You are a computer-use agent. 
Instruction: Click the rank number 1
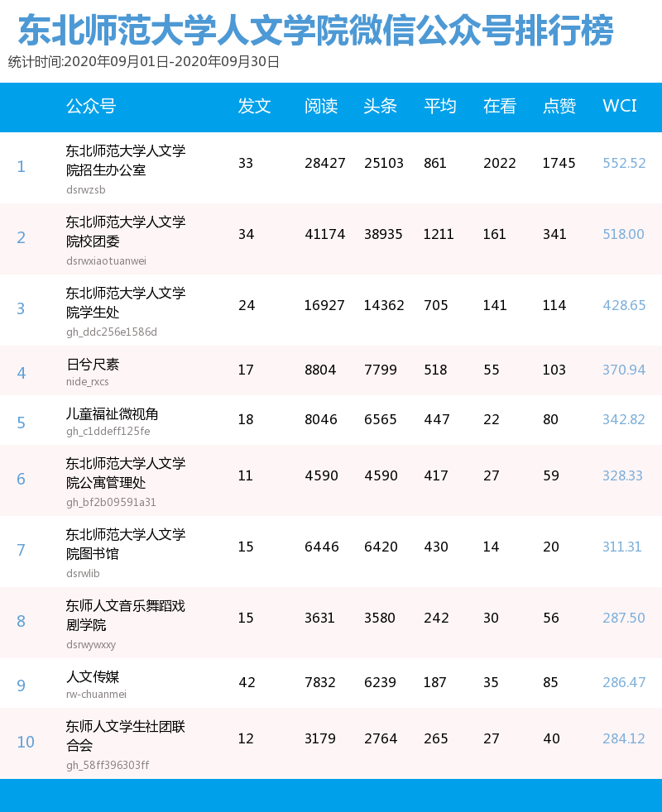click(x=22, y=166)
